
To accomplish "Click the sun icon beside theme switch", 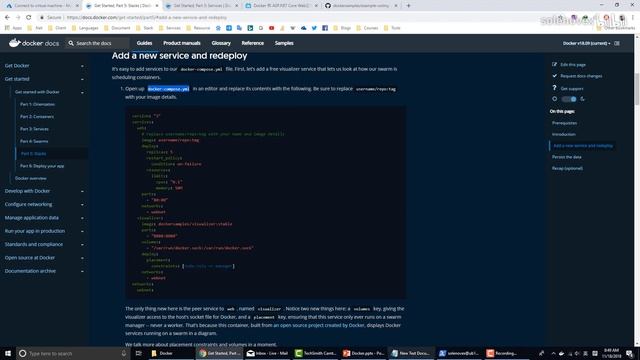I will (x=554, y=99).
